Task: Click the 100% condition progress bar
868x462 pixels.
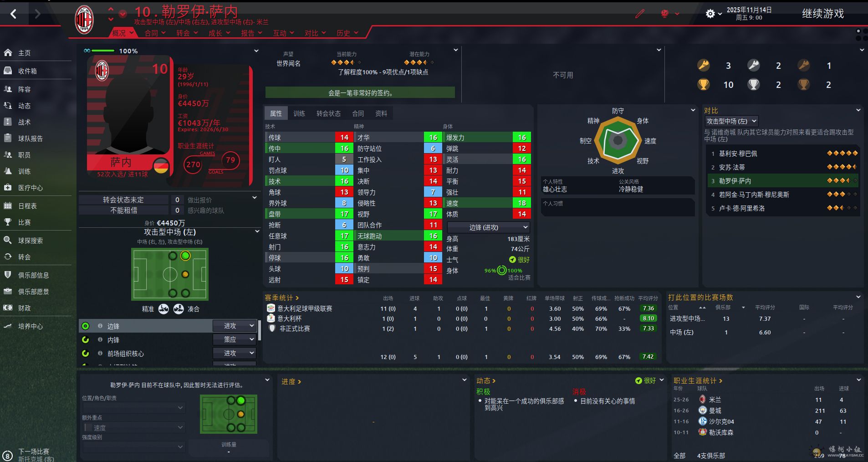Action: coord(103,51)
